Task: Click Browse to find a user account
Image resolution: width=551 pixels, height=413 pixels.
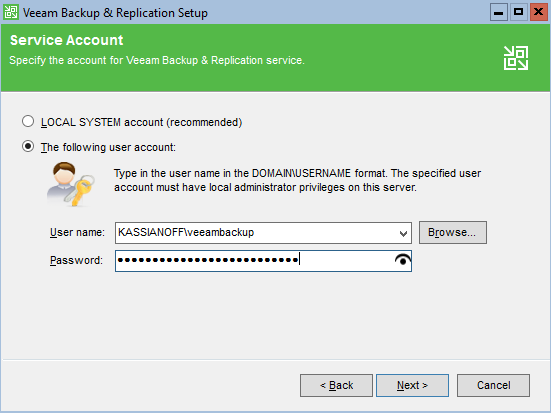Action: coord(453,232)
